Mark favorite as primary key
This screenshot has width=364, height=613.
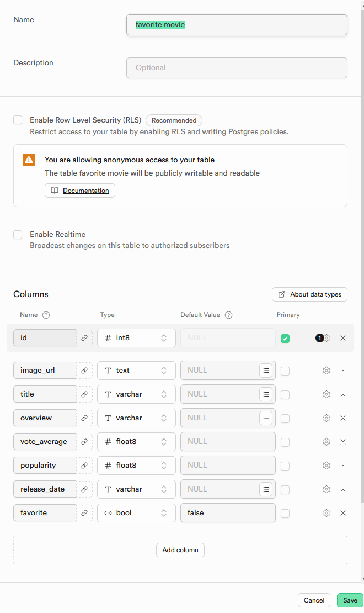tap(285, 513)
